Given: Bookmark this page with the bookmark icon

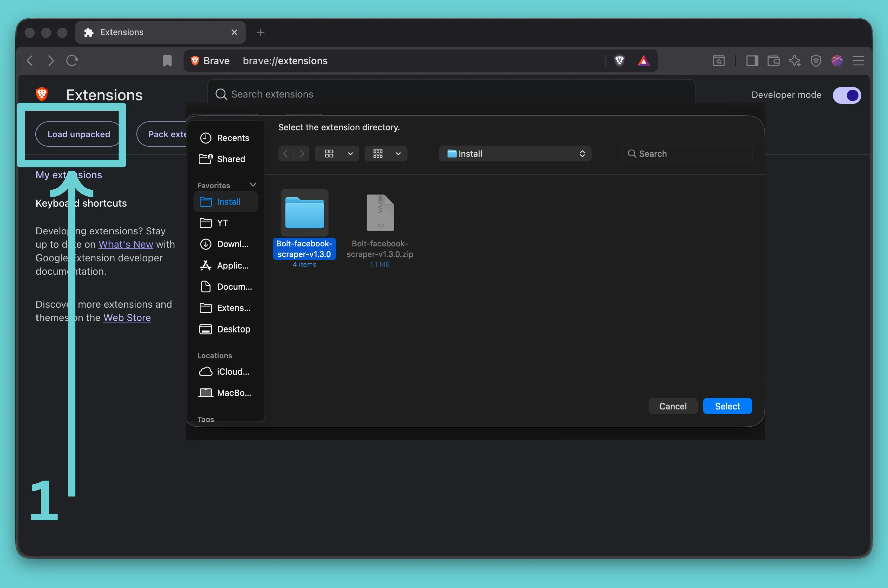Looking at the screenshot, I should 167,61.
